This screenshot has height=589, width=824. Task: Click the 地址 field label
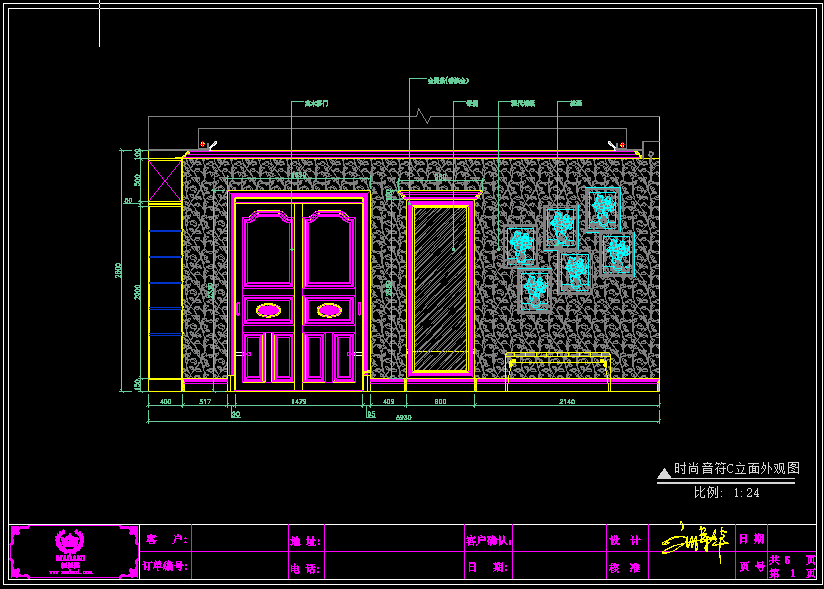coord(305,541)
